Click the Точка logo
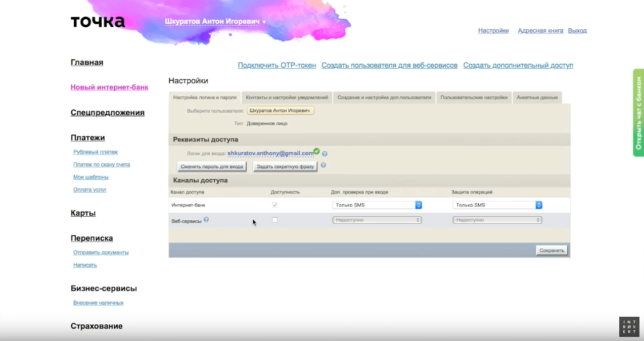Viewport: 644px width, 341px height. click(x=98, y=22)
